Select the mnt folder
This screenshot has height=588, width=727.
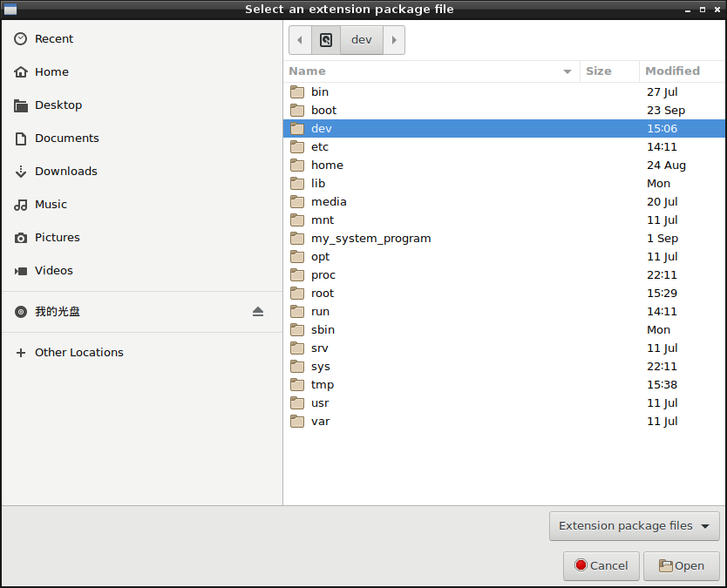tap(504, 220)
